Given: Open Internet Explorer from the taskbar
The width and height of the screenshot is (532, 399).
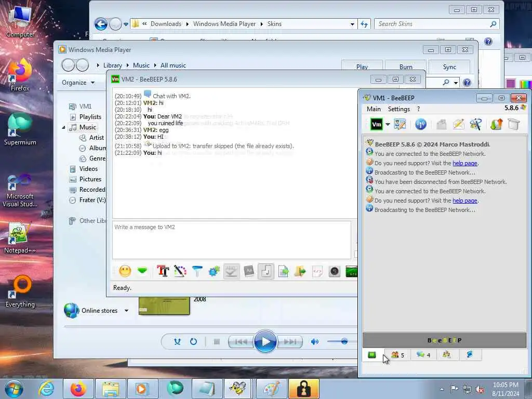Looking at the screenshot, I should pos(46,389).
